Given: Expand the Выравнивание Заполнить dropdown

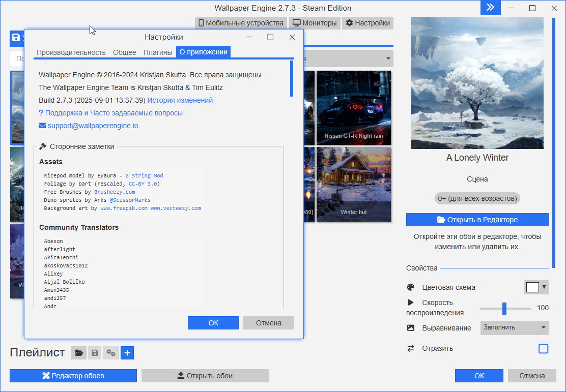Looking at the screenshot, I should [515, 327].
